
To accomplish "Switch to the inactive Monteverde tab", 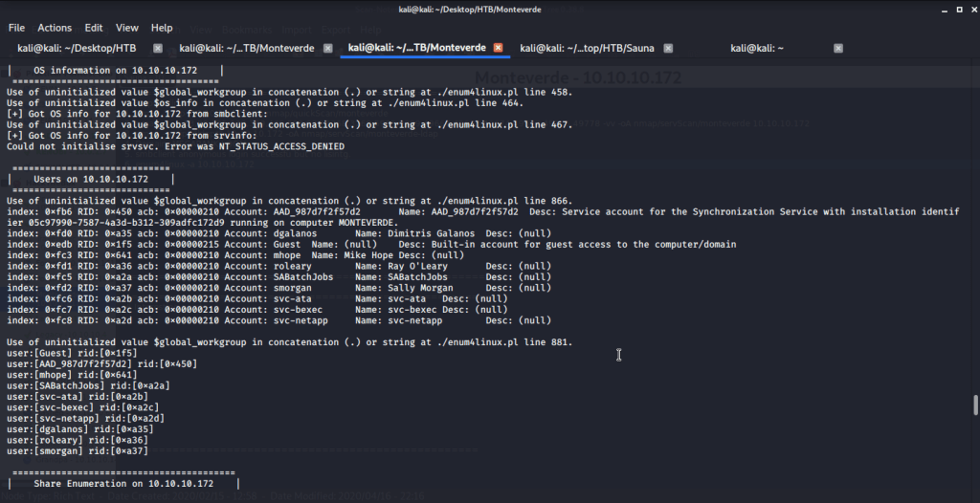I will click(x=249, y=48).
